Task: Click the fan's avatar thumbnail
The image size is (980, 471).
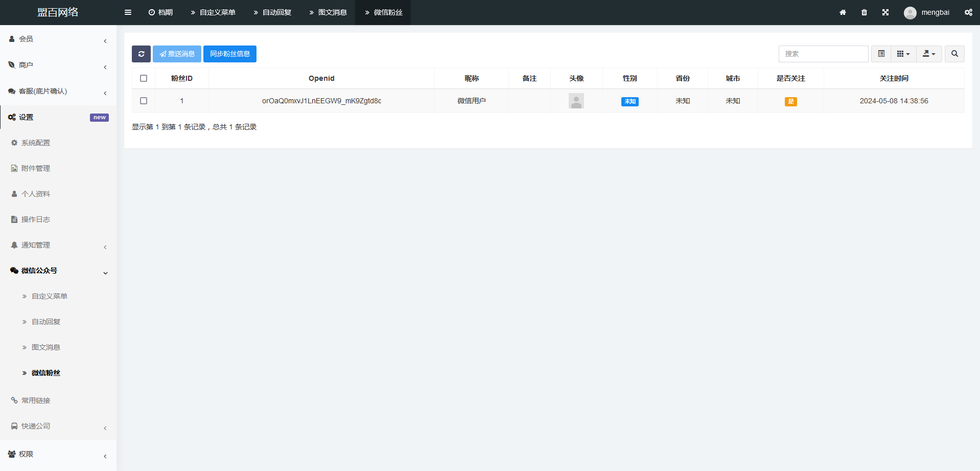Action: click(x=576, y=101)
